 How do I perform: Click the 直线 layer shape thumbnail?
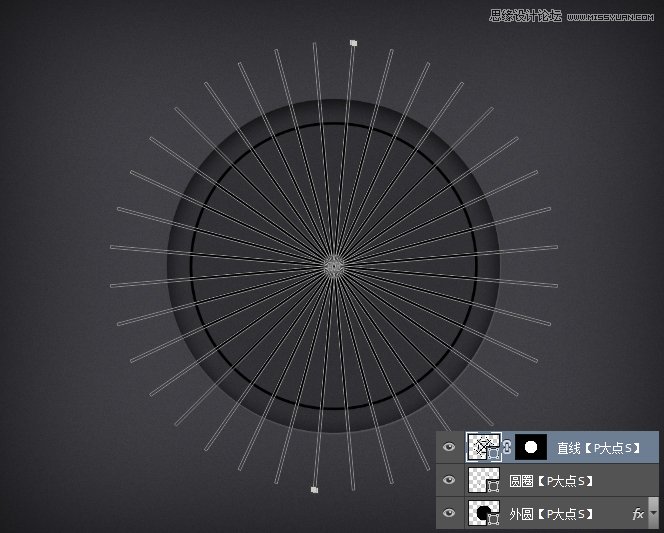(483, 447)
